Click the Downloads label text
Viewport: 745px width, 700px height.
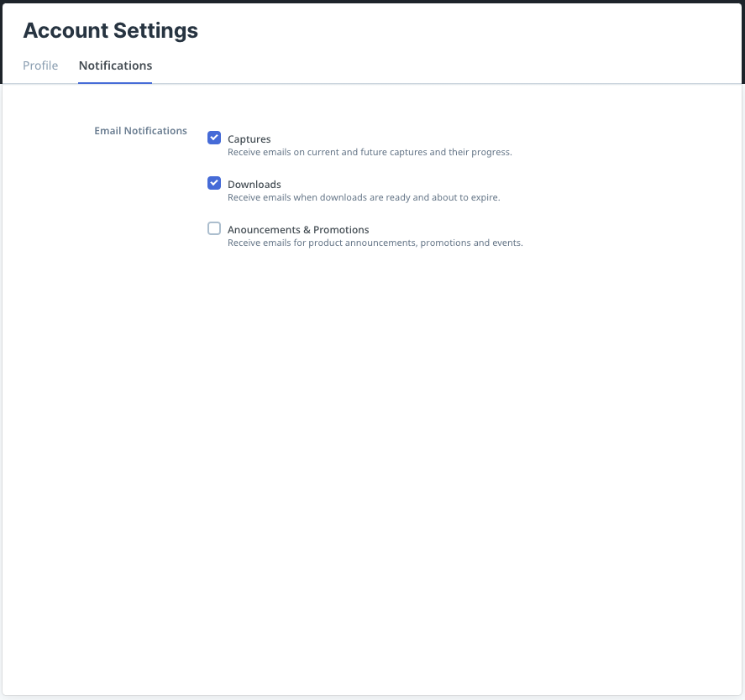(254, 185)
